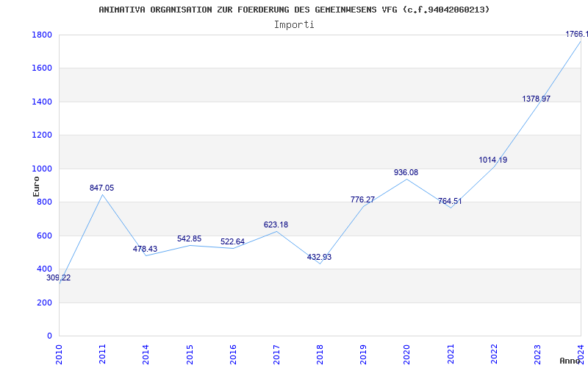
Task: Select year 2014 on the x-axis
Action: tap(146, 353)
